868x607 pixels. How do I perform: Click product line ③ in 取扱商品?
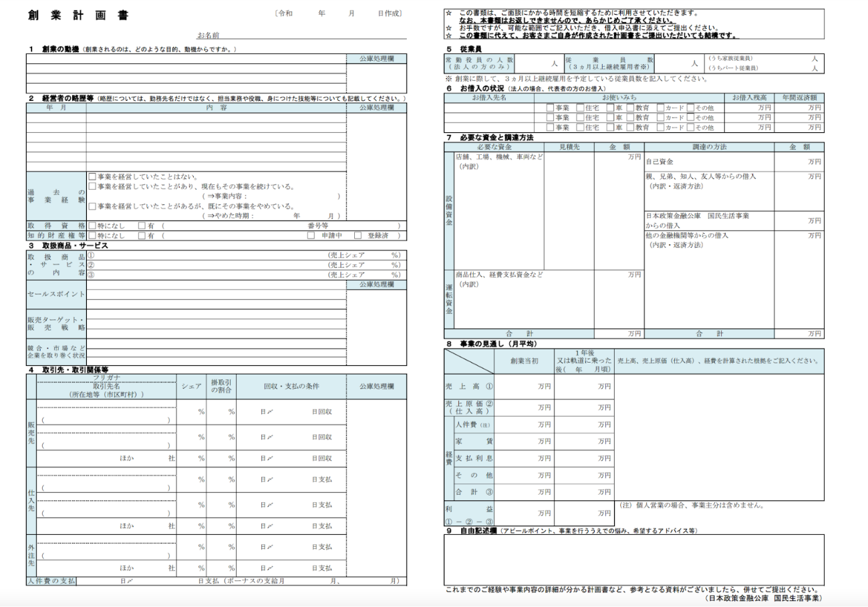pos(247,274)
